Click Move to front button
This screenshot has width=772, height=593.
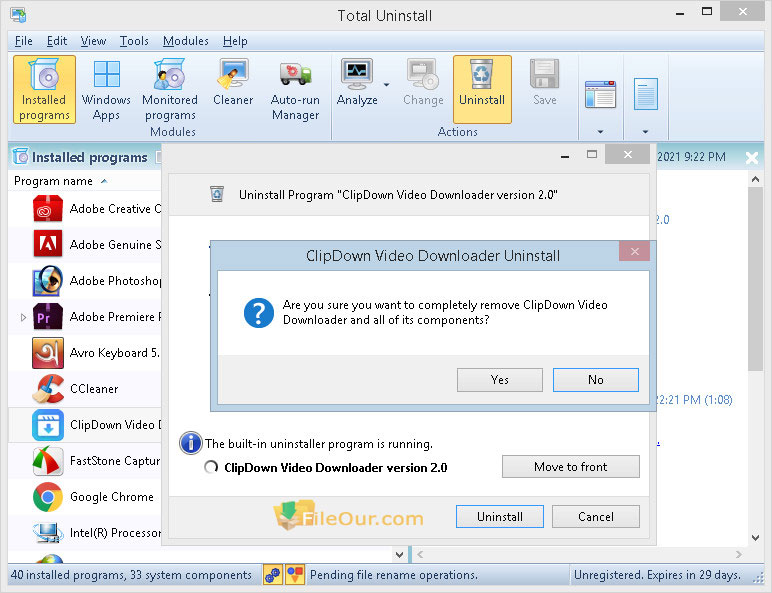[571, 466]
